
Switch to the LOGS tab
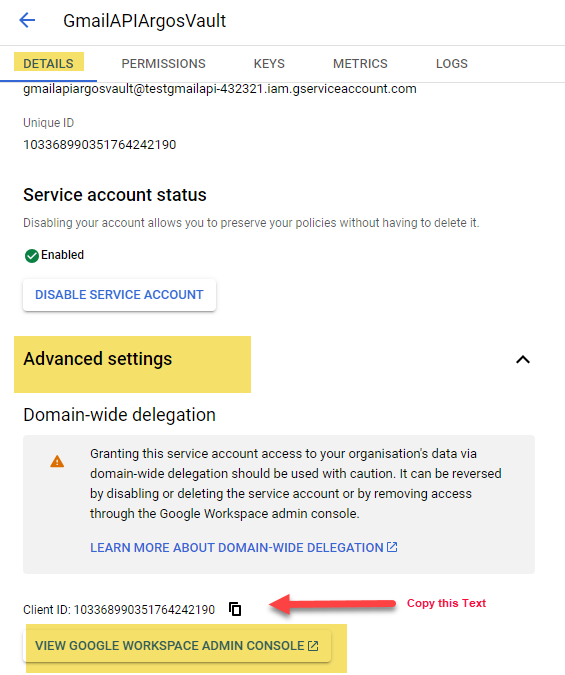pos(452,64)
